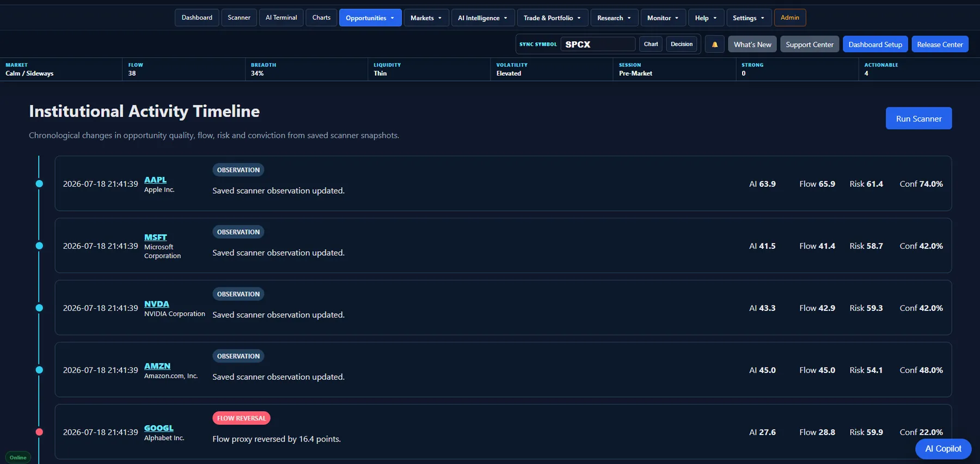Open the GOOGL ticker link
The height and width of the screenshot is (464, 980).
(159, 428)
